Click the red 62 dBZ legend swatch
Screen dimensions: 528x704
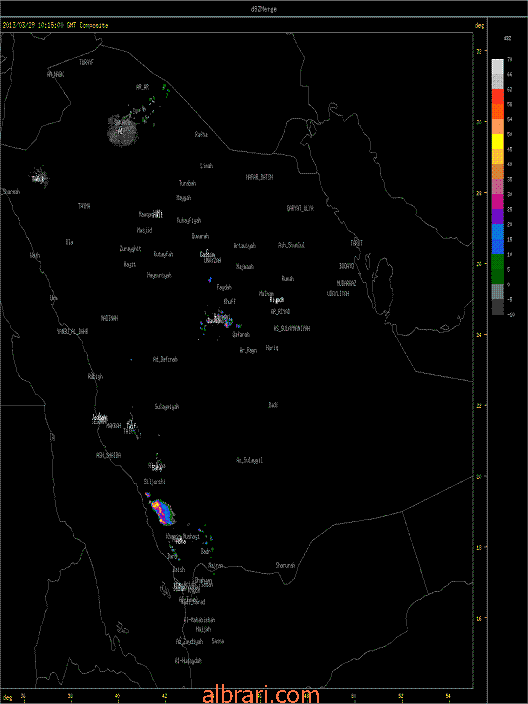497,97
